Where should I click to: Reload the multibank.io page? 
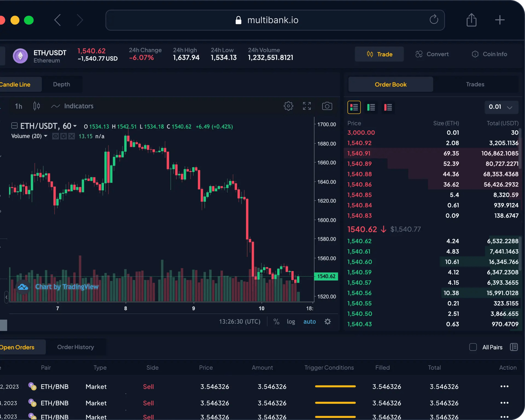tap(434, 20)
